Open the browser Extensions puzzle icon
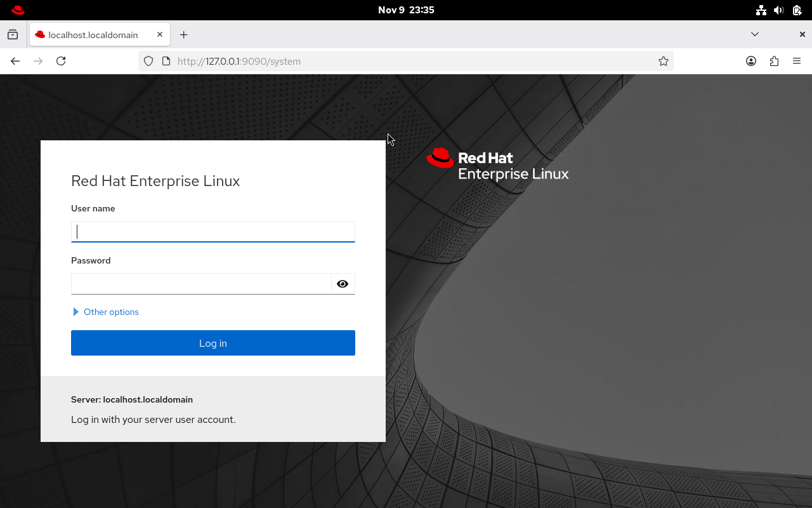This screenshot has height=508, width=812. coord(774,61)
